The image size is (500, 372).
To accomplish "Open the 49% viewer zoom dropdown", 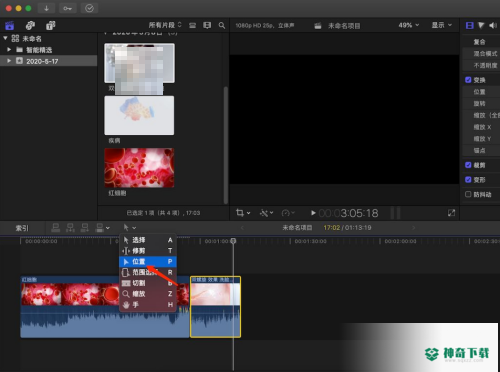I will pyautogui.click(x=409, y=25).
